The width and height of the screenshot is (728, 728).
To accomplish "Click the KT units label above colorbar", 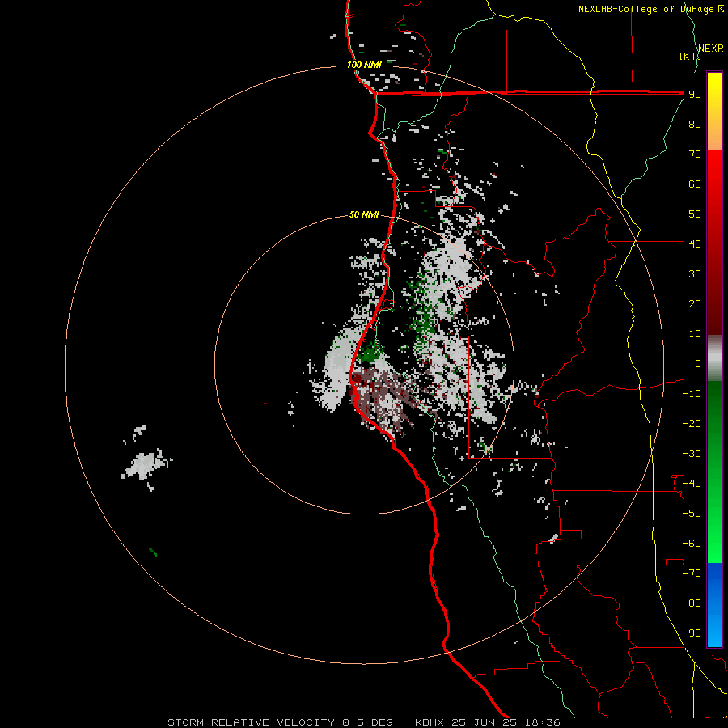I will (x=691, y=56).
